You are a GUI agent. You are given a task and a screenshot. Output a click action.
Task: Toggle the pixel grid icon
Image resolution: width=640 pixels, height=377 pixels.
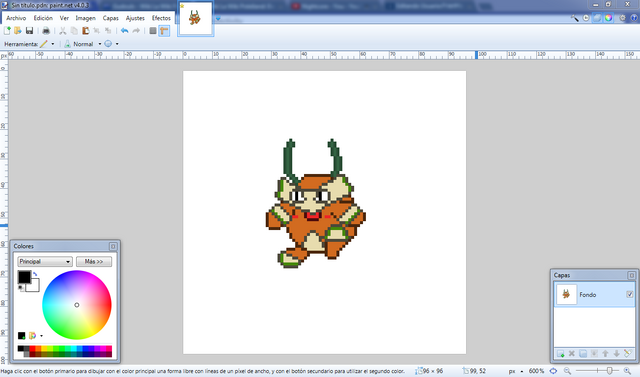click(153, 31)
